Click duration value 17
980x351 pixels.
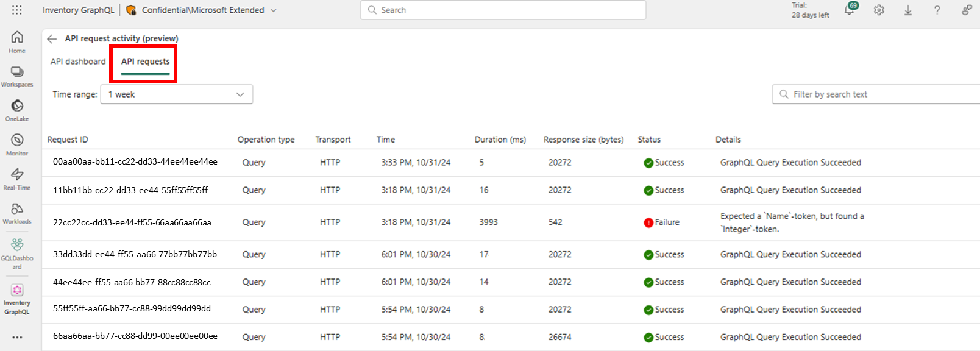click(484, 255)
